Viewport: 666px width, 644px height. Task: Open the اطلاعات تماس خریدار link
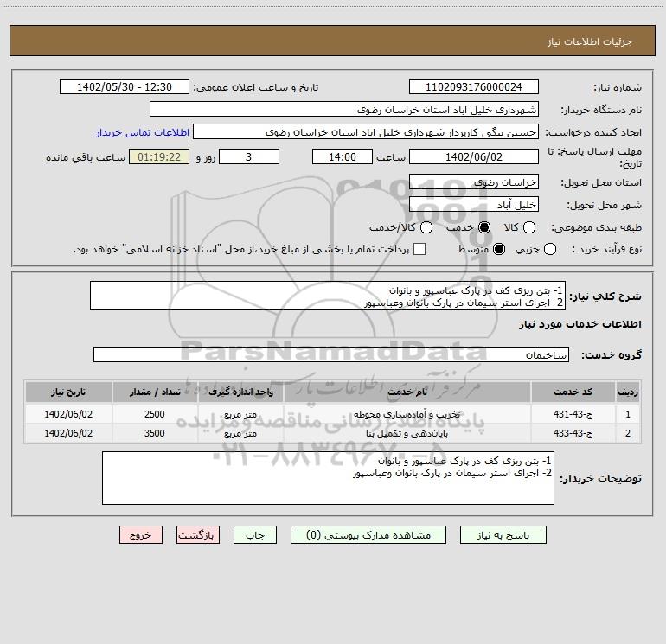(143, 132)
